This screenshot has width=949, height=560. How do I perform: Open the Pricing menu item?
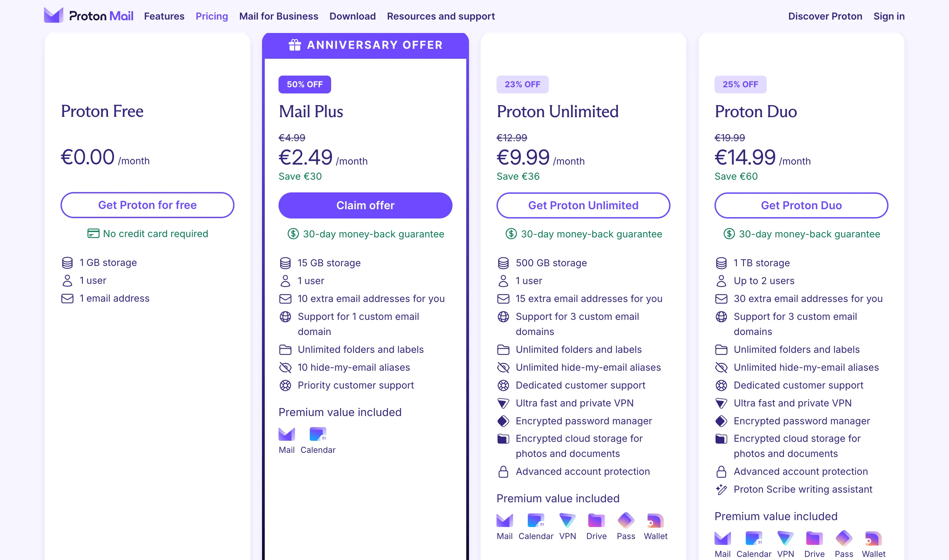tap(211, 16)
